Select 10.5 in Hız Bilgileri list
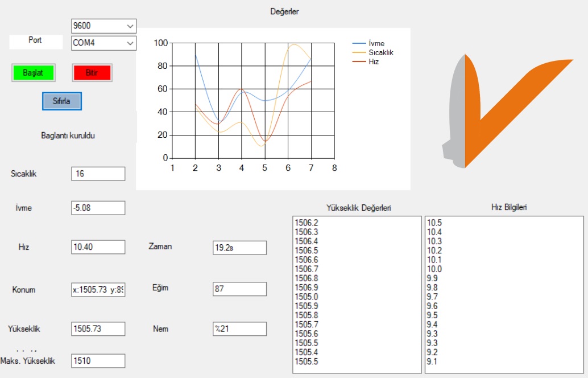The image size is (588, 378). tap(434, 223)
